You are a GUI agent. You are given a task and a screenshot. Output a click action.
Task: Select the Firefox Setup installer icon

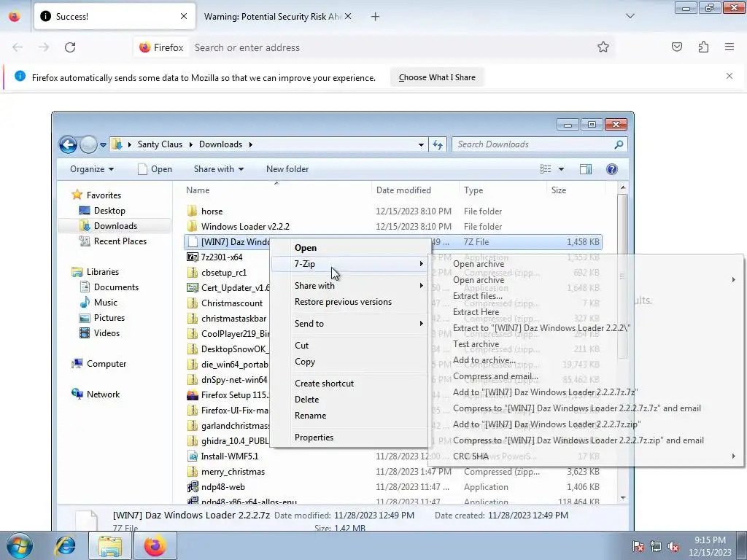[193, 394]
